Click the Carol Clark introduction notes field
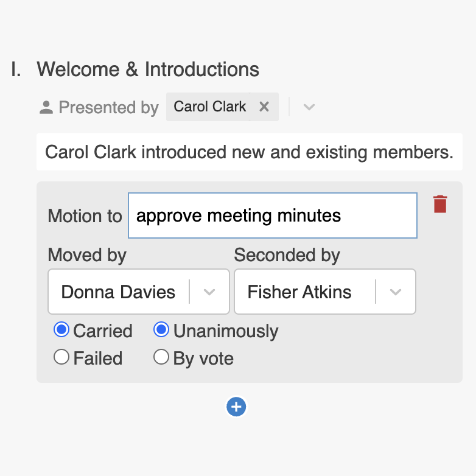The height and width of the screenshot is (476, 476). pyautogui.click(x=249, y=152)
